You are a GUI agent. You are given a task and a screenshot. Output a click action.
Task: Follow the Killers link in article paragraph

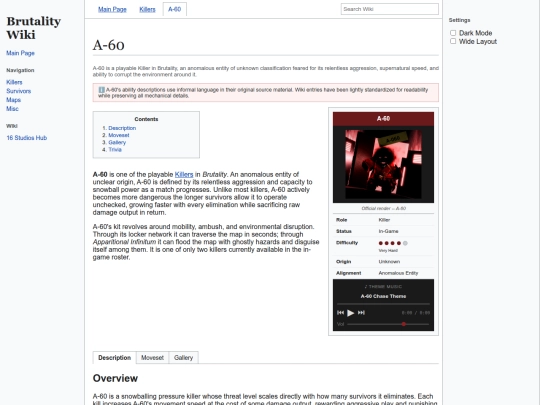click(x=184, y=174)
